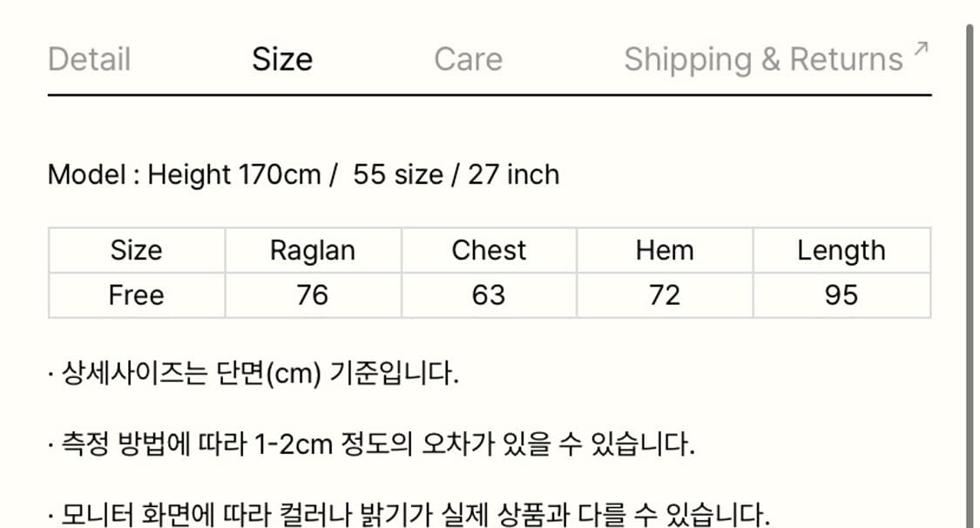The width and height of the screenshot is (980, 528).
Task: Click the active Size tab
Action: (x=282, y=59)
